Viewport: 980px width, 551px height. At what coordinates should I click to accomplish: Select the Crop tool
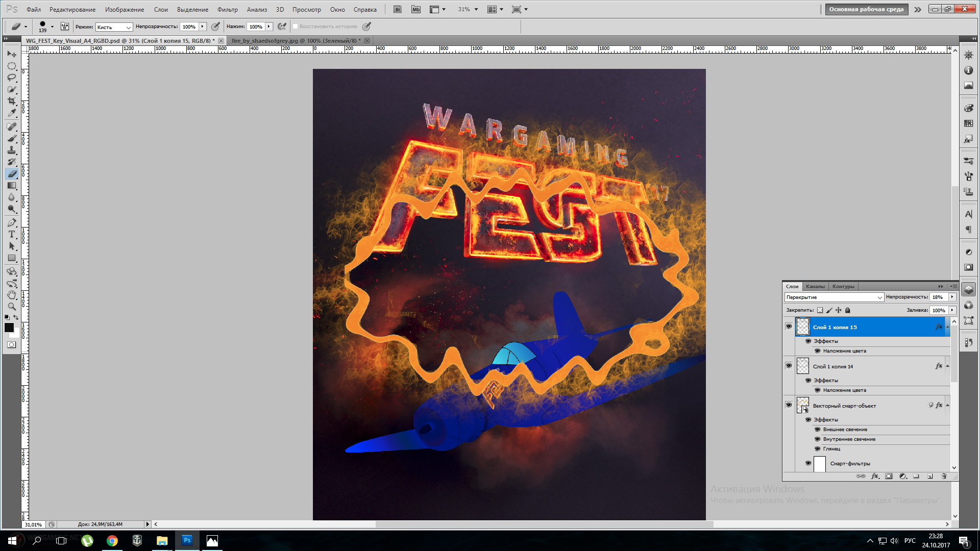click(x=12, y=101)
